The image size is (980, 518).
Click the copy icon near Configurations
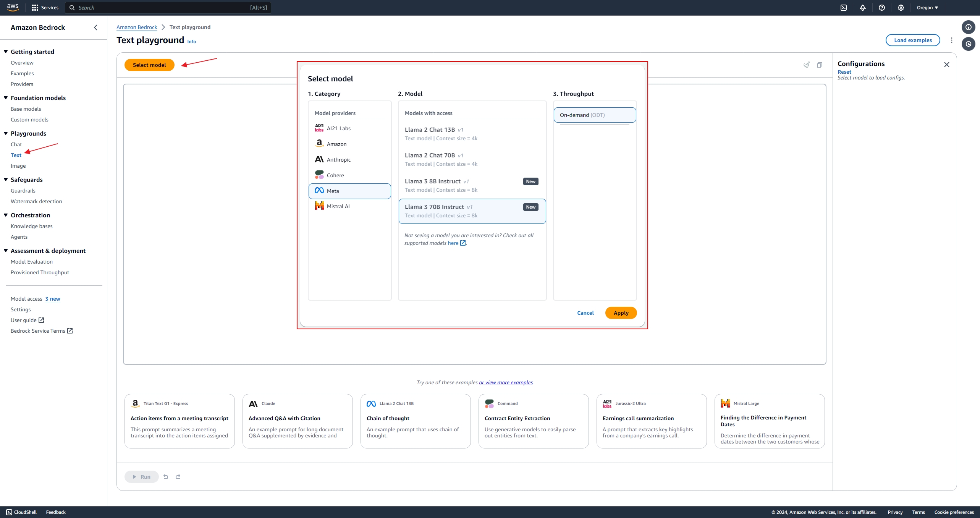click(x=820, y=65)
